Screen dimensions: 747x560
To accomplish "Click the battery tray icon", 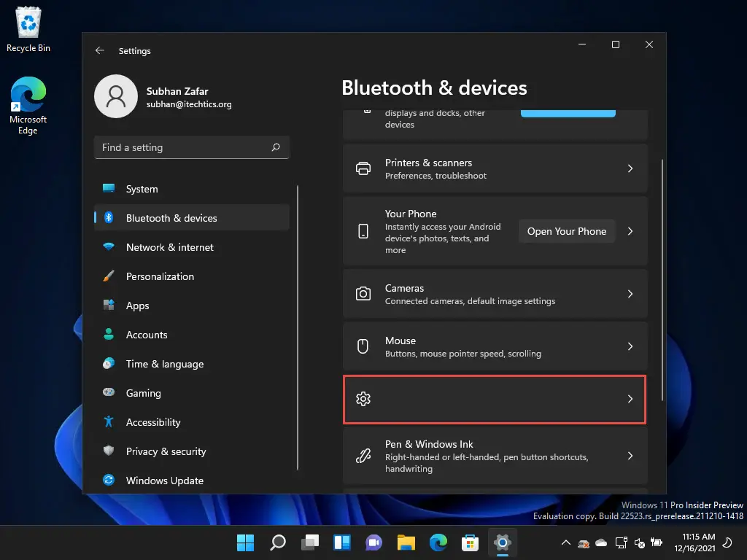I will [x=657, y=542].
